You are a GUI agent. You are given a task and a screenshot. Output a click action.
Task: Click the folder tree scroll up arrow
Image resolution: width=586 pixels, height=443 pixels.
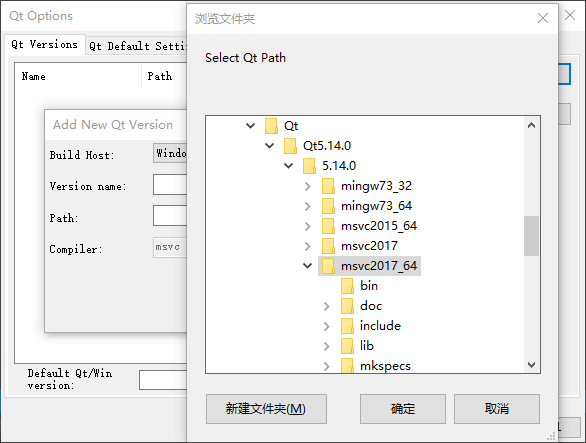pos(531,125)
